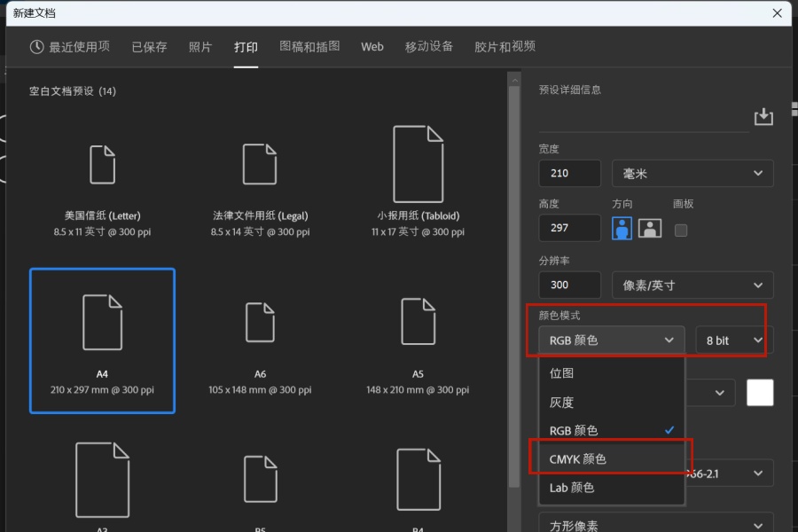
Task: Click the 美国信纸 (Letter) label
Action: click(102, 215)
